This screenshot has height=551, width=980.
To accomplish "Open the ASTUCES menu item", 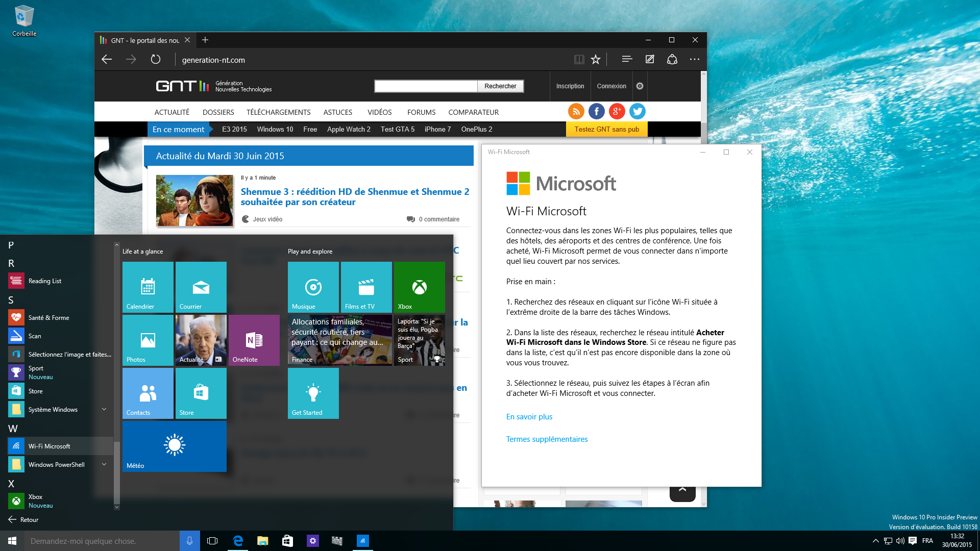I will (338, 112).
